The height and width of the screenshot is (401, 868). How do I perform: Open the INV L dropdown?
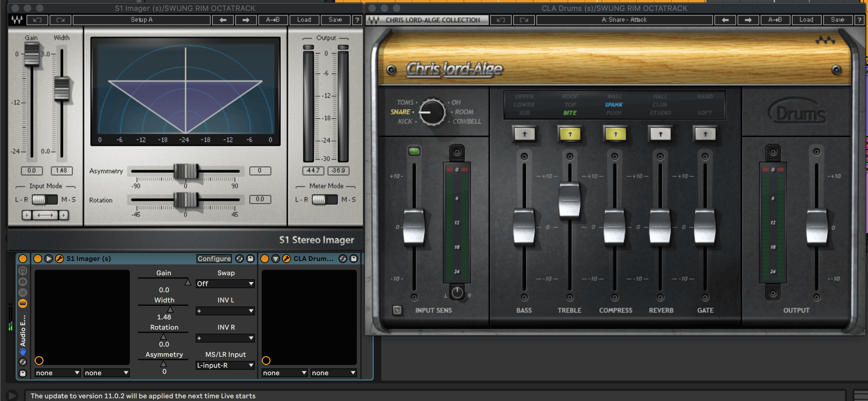225,311
